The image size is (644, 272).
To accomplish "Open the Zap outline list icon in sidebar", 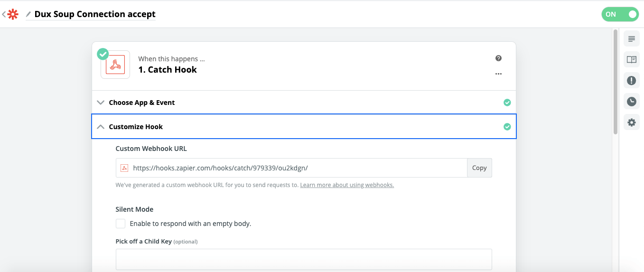I will coord(631,39).
